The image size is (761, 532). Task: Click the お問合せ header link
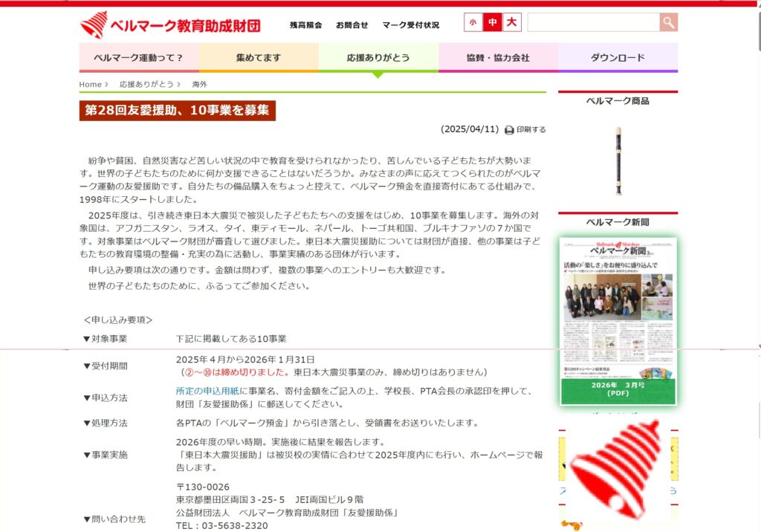(x=352, y=25)
